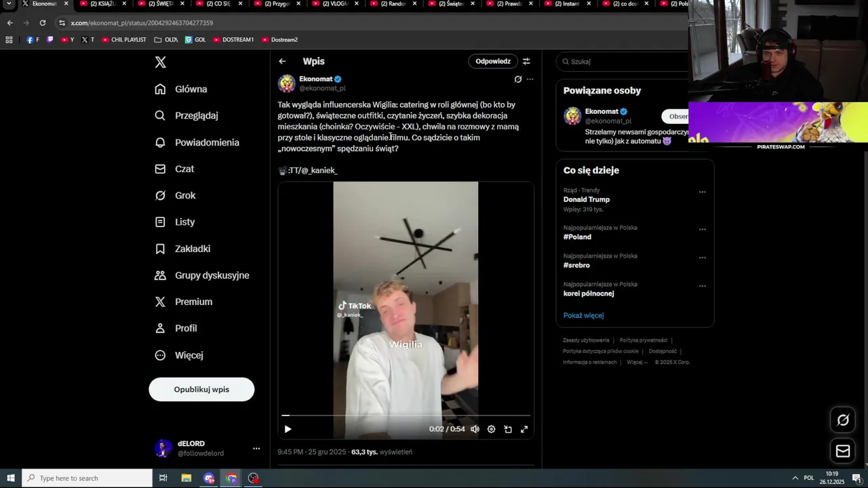Viewport: 868px width, 488px height.
Task: Open floating messages envelope button
Action: coord(843,451)
